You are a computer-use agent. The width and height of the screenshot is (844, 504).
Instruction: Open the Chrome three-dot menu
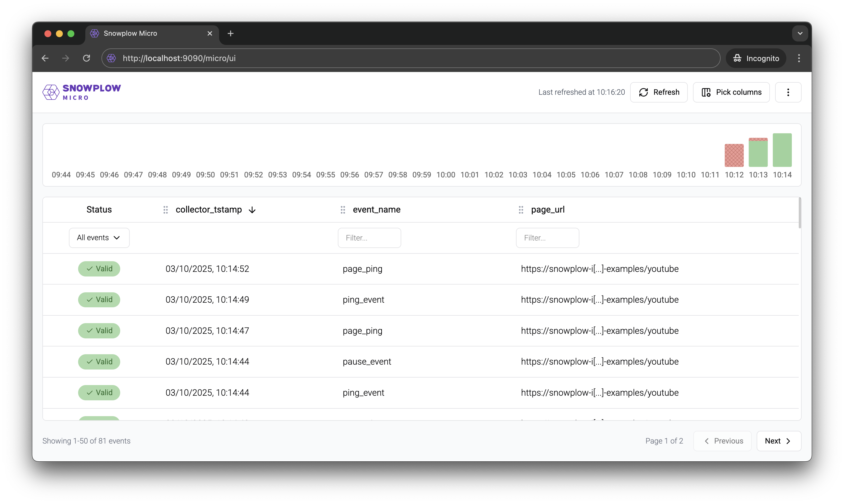pyautogui.click(x=799, y=58)
